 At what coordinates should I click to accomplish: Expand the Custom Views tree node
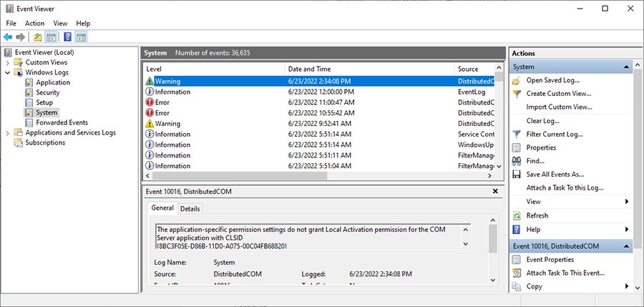[x=8, y=62]
